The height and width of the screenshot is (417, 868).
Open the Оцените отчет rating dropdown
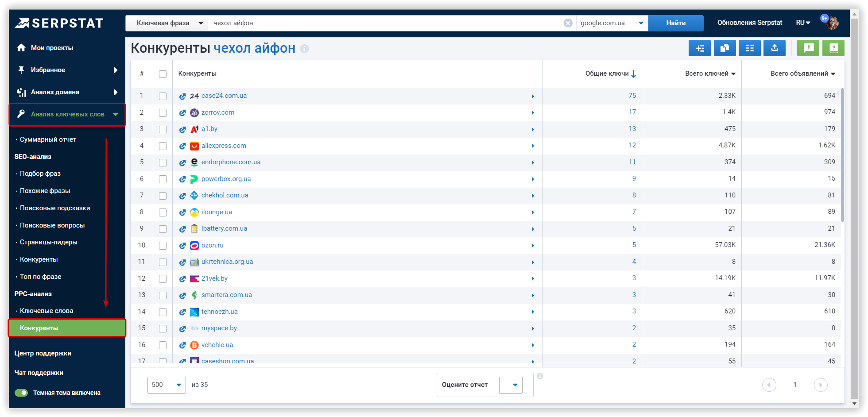[511, 385]
